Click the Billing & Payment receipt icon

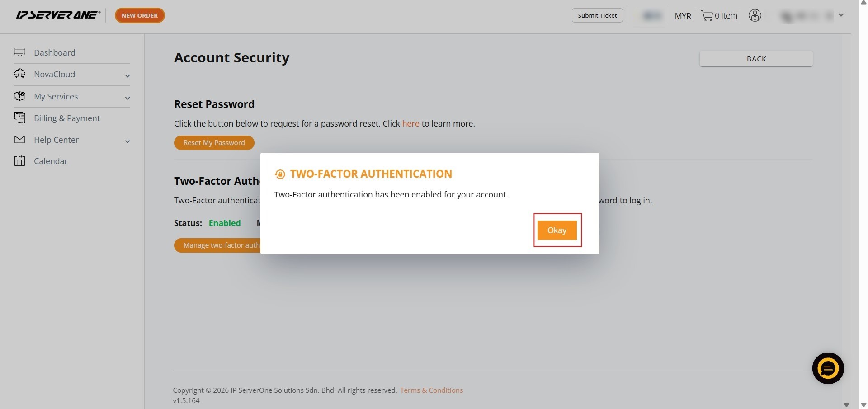click(19, 118)
